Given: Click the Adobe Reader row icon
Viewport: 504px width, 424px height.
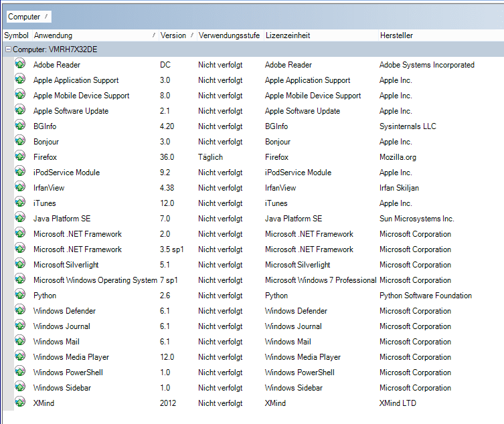Looking at the screenshot, I should [x=20, y=64].
